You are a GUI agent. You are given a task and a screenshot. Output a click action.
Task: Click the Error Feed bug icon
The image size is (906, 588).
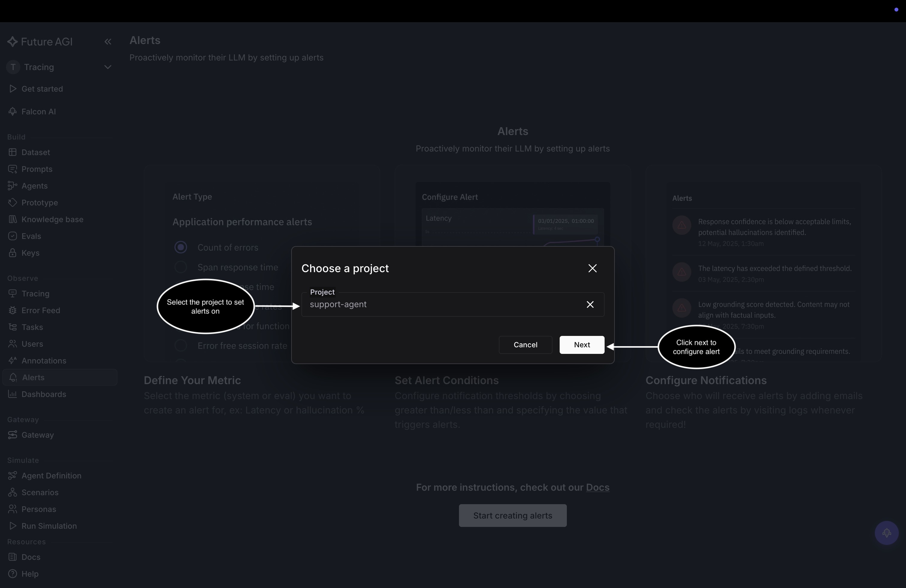[x=13, y=310]
